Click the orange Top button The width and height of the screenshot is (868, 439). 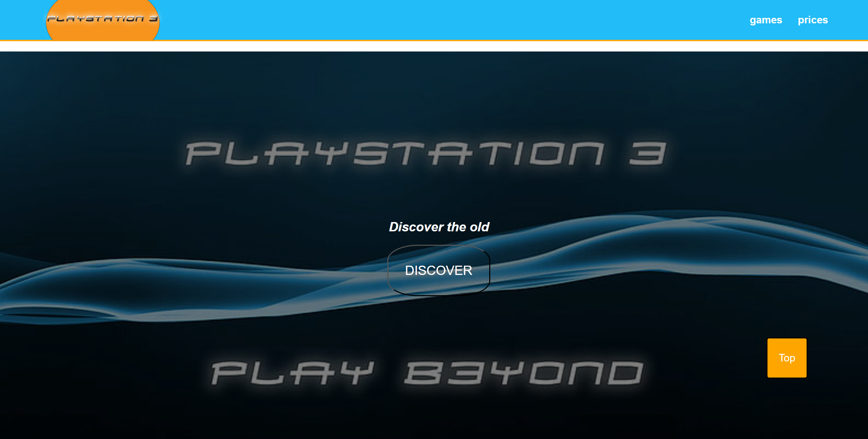click(786, 358)
